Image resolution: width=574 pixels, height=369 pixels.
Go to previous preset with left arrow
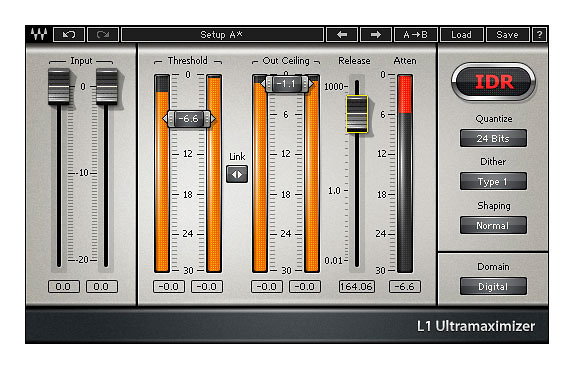[x=342, y=35]
